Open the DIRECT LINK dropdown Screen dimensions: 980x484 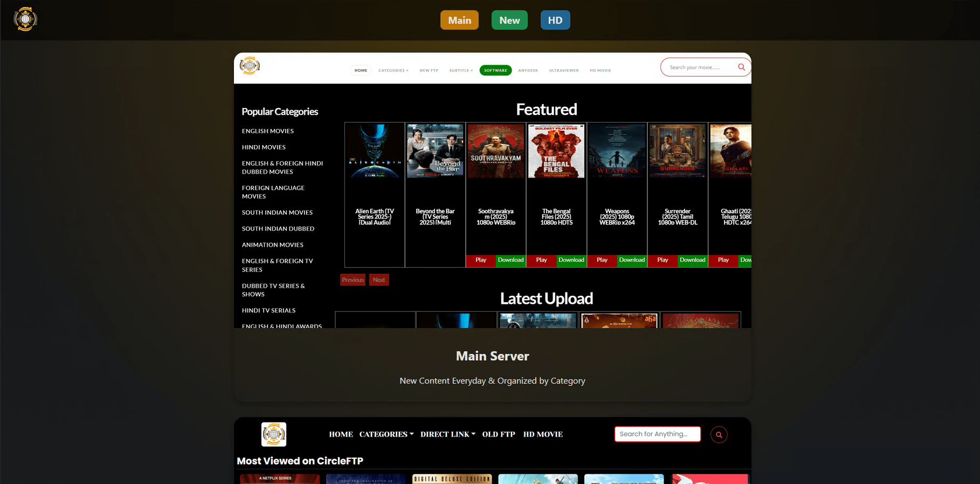447,434
